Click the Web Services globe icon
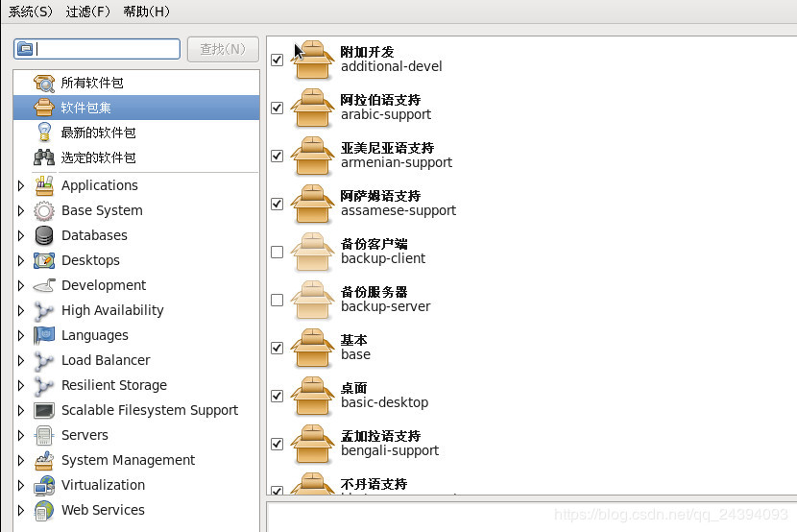This screenshot has height=532, width=797. 44,510
